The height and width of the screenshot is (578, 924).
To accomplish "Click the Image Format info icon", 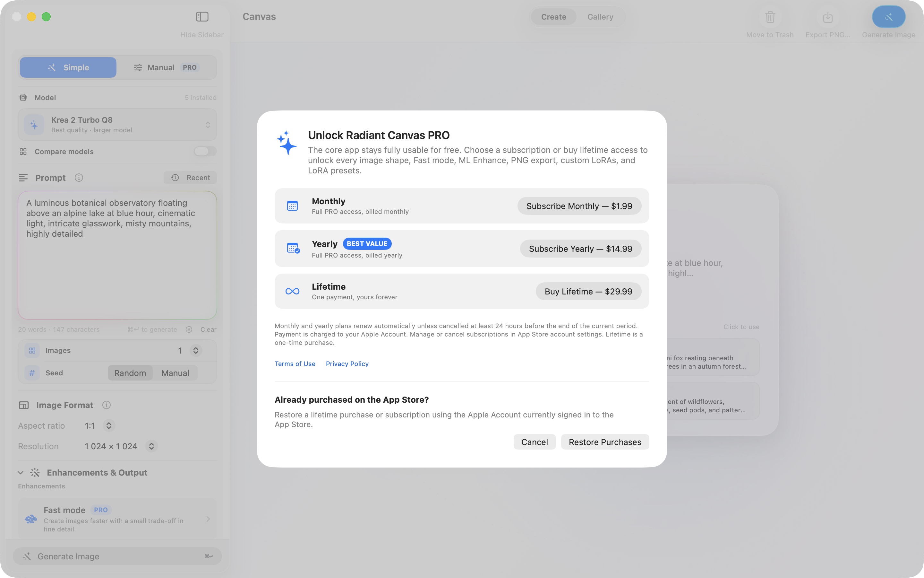I will tap(107, 405).
